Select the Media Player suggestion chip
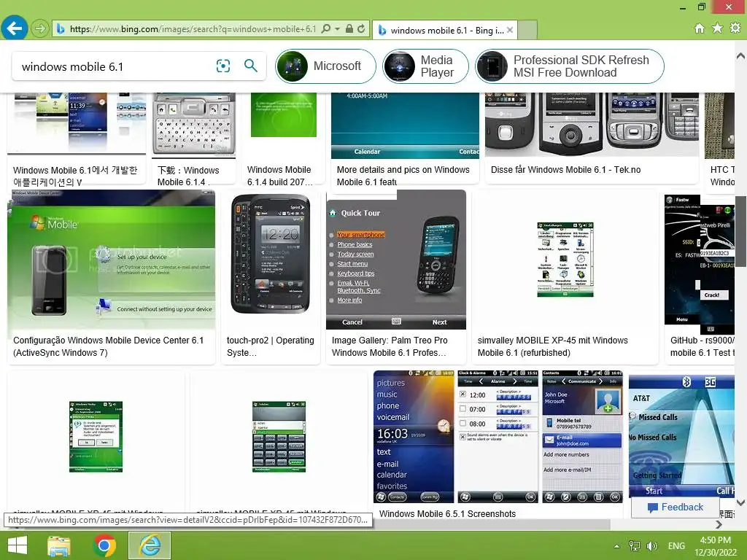Screen dimensions: 747x560 (426, 66)
